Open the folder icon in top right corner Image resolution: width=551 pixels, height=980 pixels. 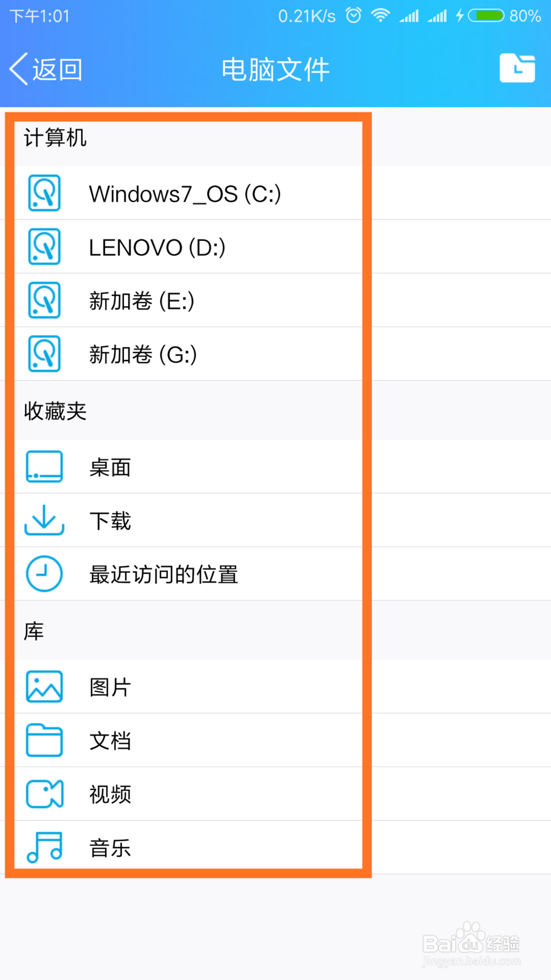517,67
